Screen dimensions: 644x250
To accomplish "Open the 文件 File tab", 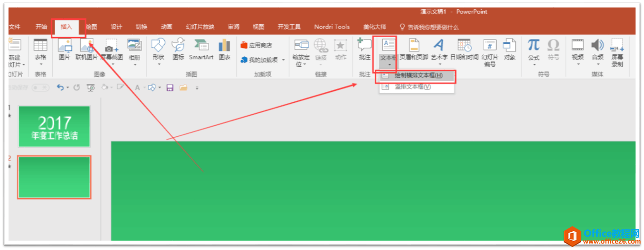I will point(14,27).
